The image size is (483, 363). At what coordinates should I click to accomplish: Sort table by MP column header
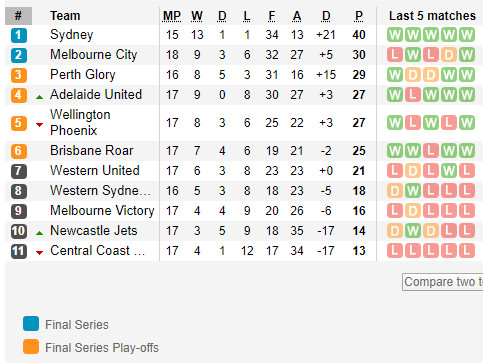point(172,16)
